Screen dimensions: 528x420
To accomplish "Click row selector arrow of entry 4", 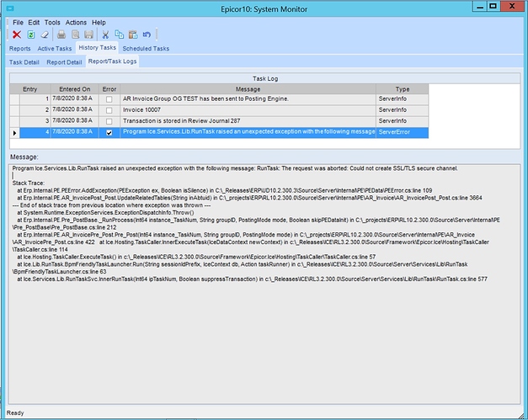I will tap(15, 133).
